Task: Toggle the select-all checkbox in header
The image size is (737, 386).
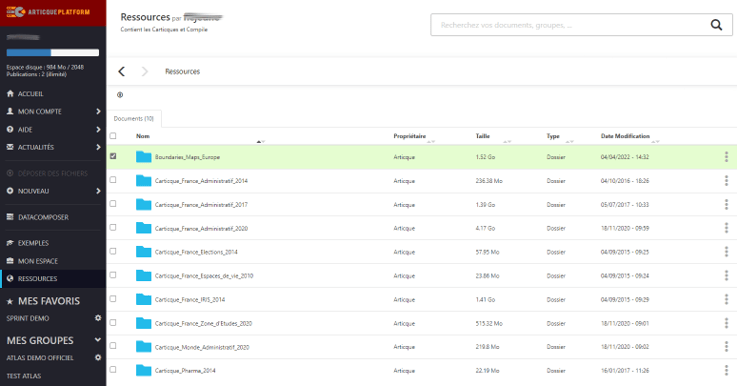Action: coord(113,136)
